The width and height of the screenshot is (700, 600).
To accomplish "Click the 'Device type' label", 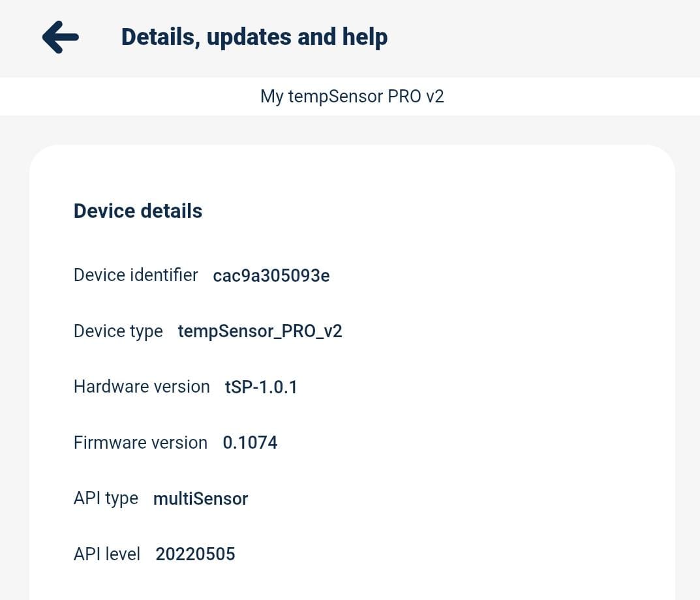I will coord(118,331).
